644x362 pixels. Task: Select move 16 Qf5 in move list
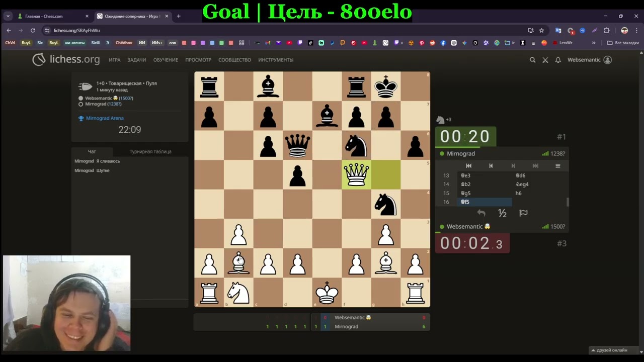point(484,202)
